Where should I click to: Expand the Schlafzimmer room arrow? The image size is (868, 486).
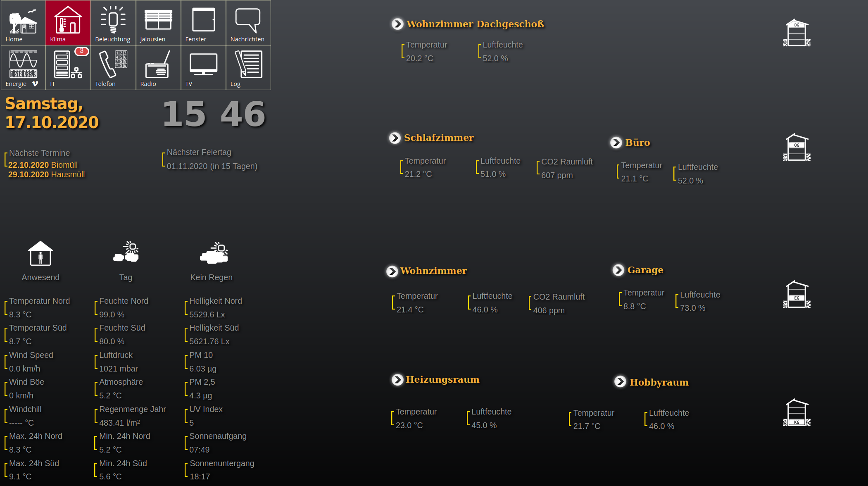395,138
